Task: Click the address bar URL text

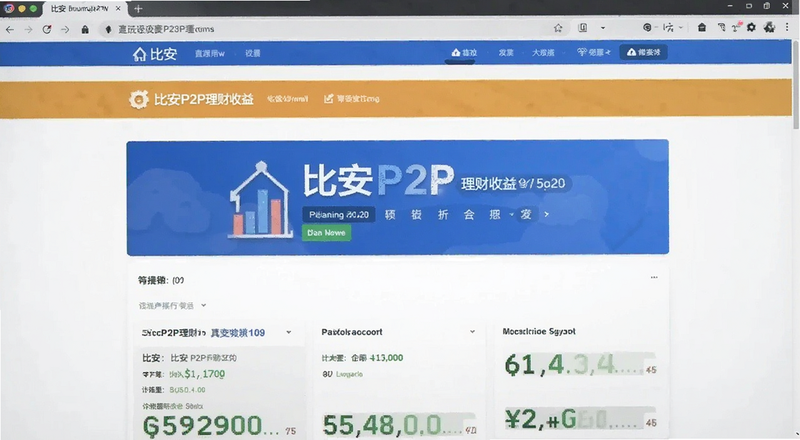Action: [166, 30]
